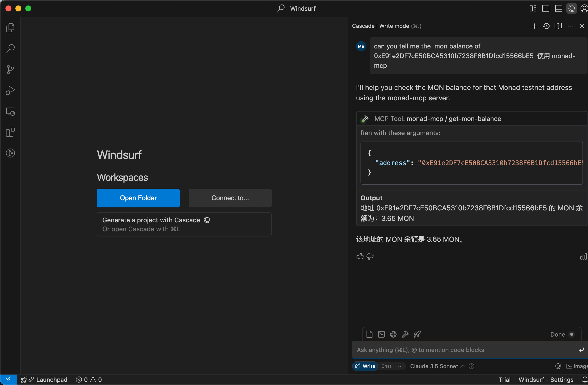Click Open Folder button
Image resolution: width=588 pixels, height=385 pixels.
pos(138,198)
